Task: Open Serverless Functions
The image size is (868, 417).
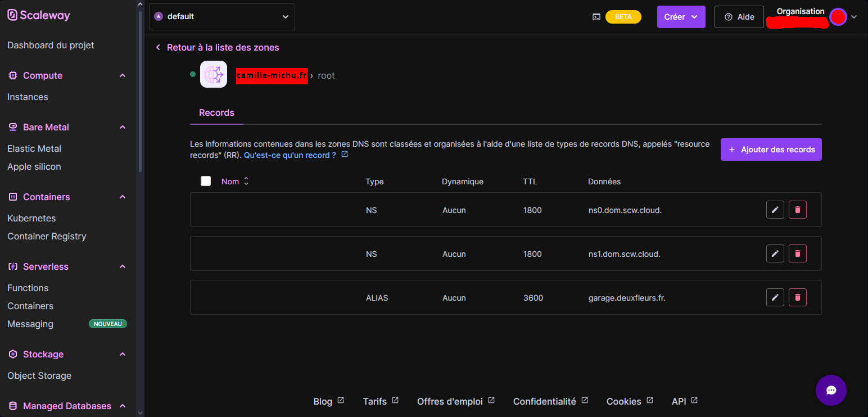Action: coord(28,288)
